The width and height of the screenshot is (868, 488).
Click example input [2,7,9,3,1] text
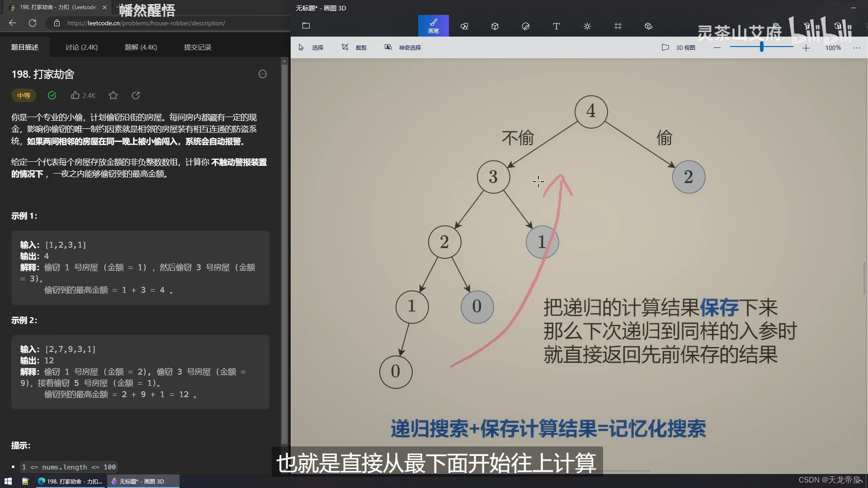click(71, 349)
